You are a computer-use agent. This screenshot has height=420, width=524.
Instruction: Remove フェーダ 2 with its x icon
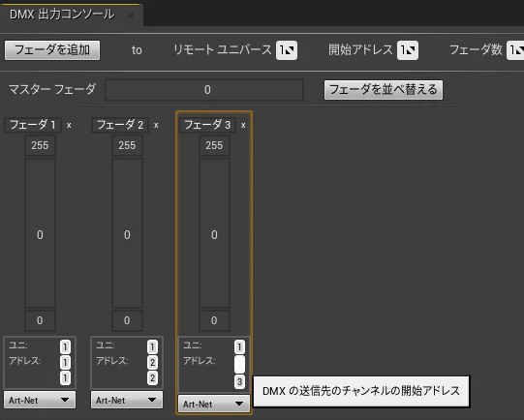tap(156, 125)
